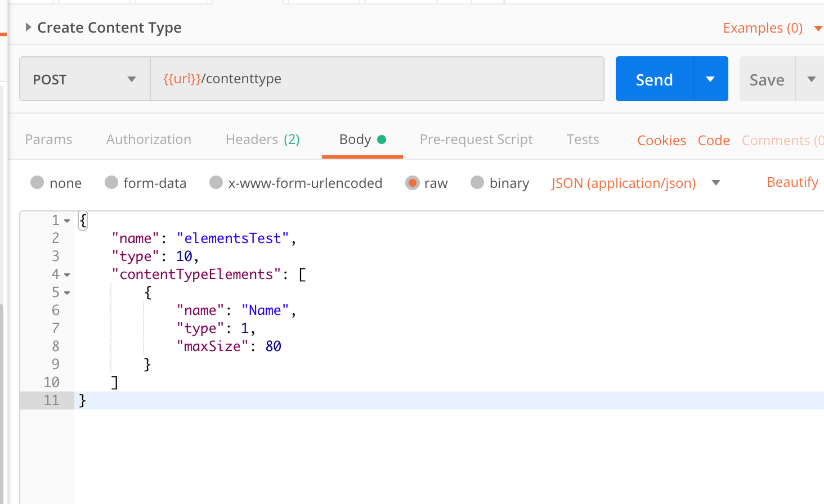
Task: Open the Pre-request Script tab
Action: tap(476, 139)
